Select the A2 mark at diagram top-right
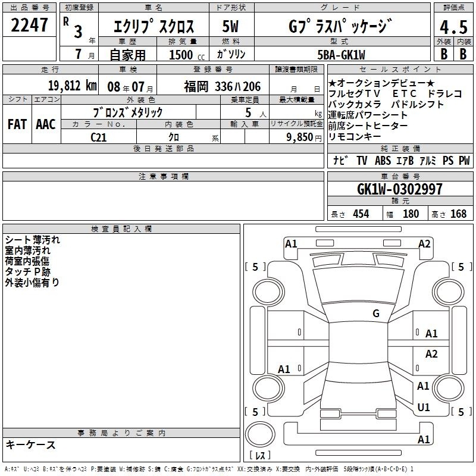476x476 pixels. tap(424, 243)
